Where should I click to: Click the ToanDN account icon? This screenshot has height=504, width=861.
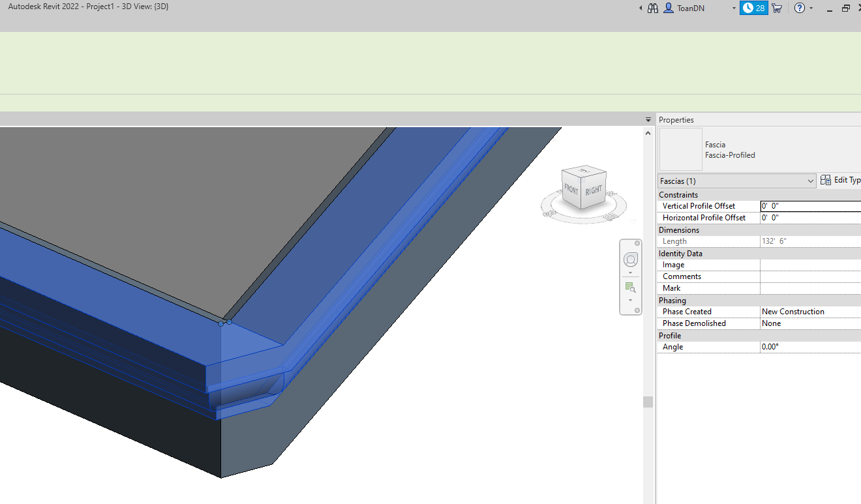tap(669, 8)
